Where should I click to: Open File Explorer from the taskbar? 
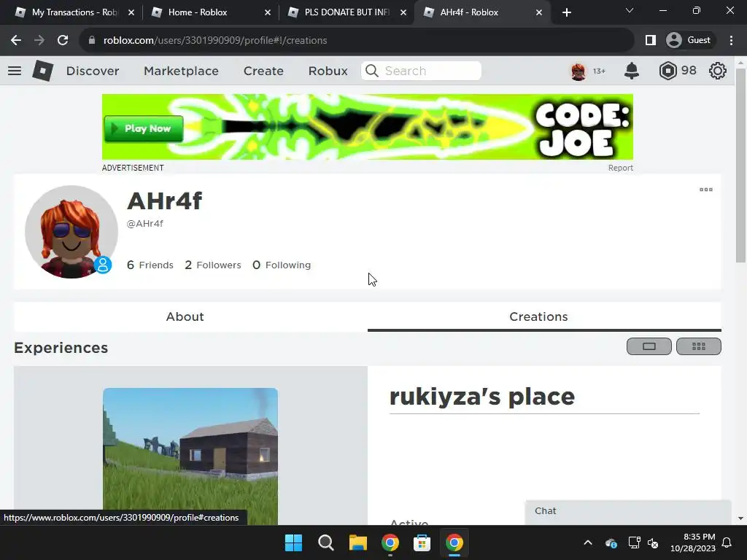click(357, 542)
